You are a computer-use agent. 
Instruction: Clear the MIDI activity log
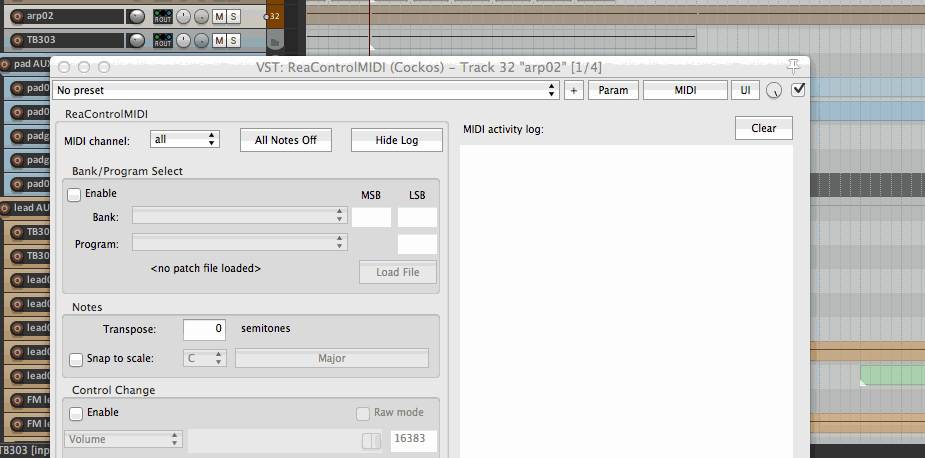[x=763, y=128]
